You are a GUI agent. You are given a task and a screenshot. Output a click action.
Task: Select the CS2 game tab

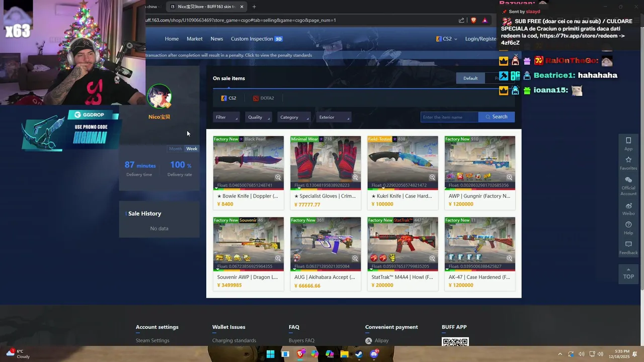228,98
